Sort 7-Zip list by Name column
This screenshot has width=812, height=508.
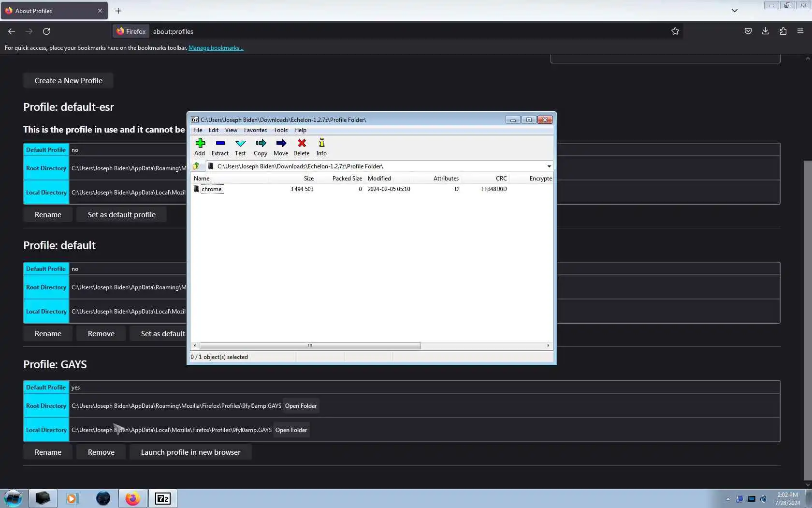click(230, 179)
